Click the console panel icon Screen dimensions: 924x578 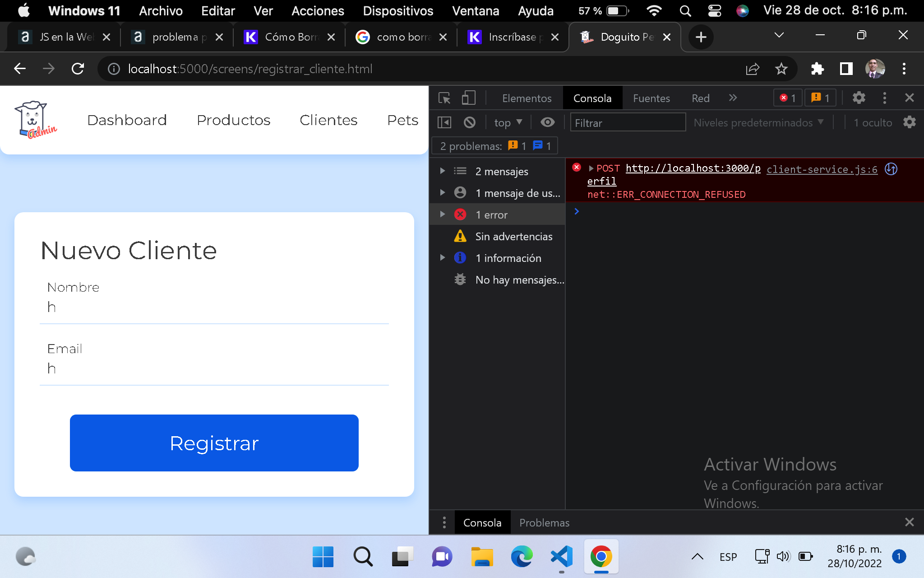coord(444,122)
